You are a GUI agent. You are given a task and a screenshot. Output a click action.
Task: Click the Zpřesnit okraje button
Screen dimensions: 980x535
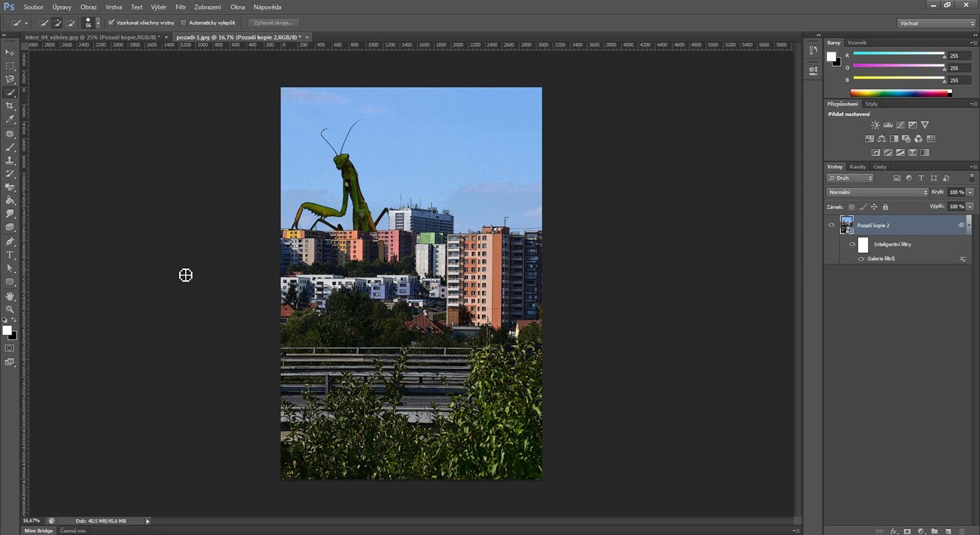click(273, 23)
